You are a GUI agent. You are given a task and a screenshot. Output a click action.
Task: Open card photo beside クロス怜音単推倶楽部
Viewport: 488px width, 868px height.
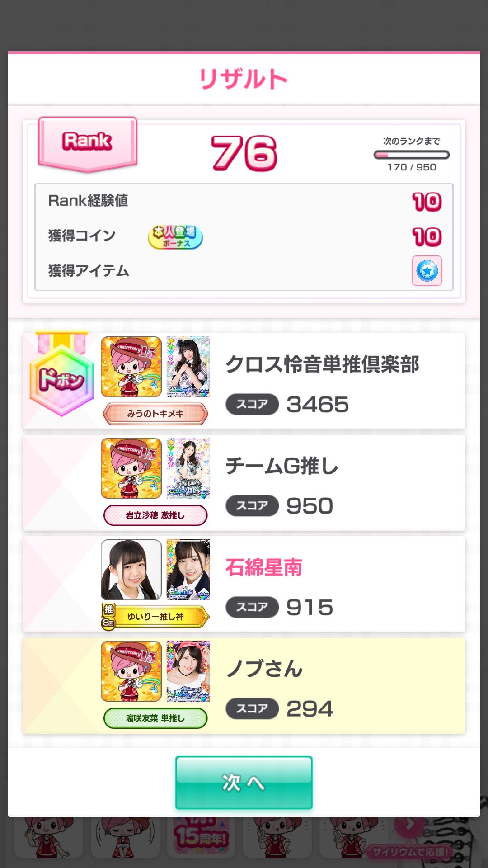click(188, 367)
